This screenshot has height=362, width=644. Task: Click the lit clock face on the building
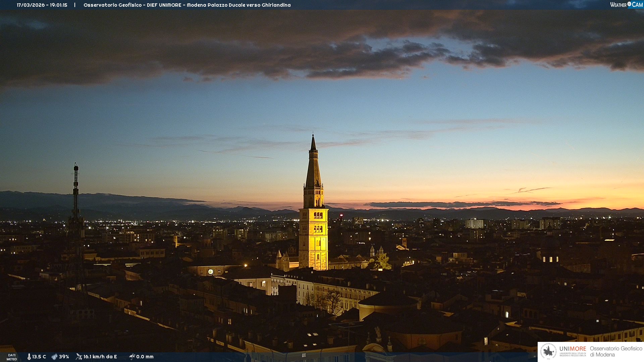(210, 272)
